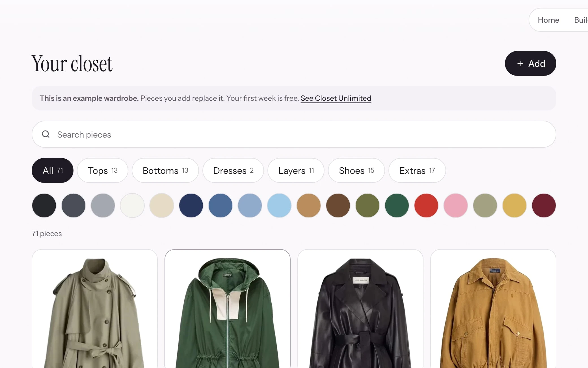Open the mustard canvas jacket item
The image size is (588, 368).
pos(493,309)
